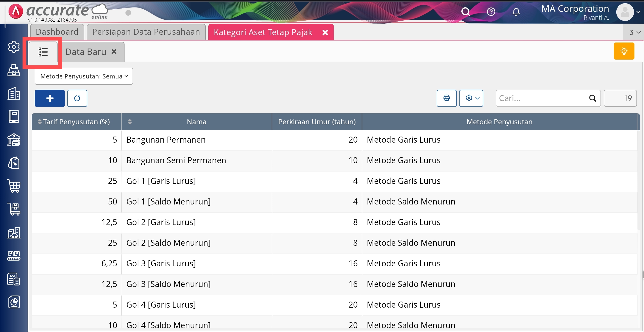Open the help question mark icon
The width and height of the screenshot is (644, 332).
tap(491, 12)
